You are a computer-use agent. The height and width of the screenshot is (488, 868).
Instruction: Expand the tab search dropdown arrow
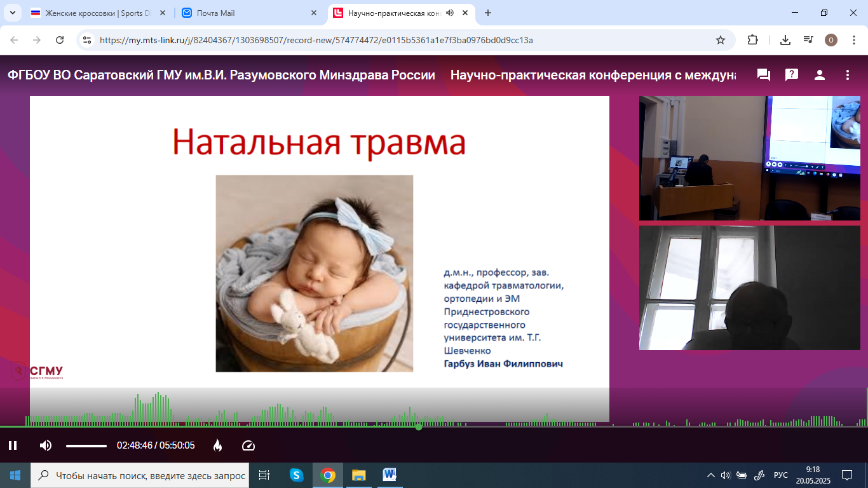pos(12,13)
